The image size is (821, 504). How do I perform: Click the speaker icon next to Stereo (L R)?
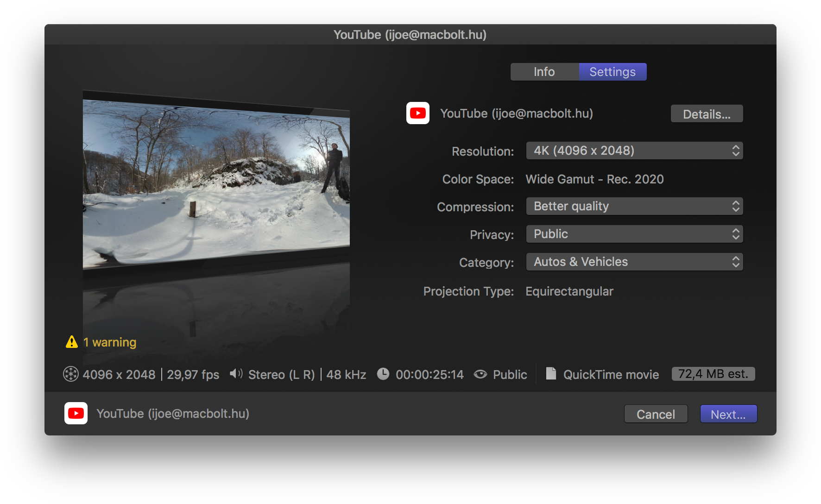[x=236, y=373]
